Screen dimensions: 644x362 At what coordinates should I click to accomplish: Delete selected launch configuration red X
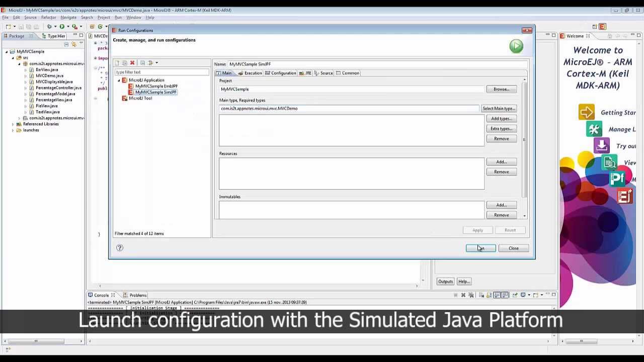click(132, 63)
